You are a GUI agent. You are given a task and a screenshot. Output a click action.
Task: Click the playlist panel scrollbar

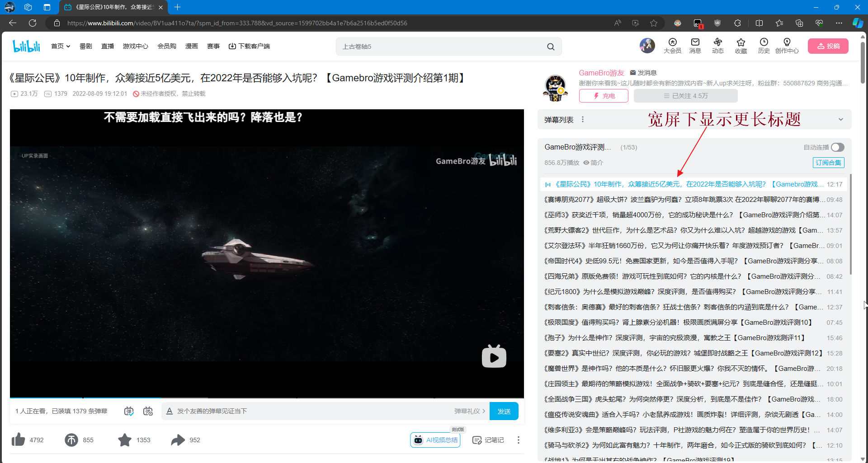850,224
